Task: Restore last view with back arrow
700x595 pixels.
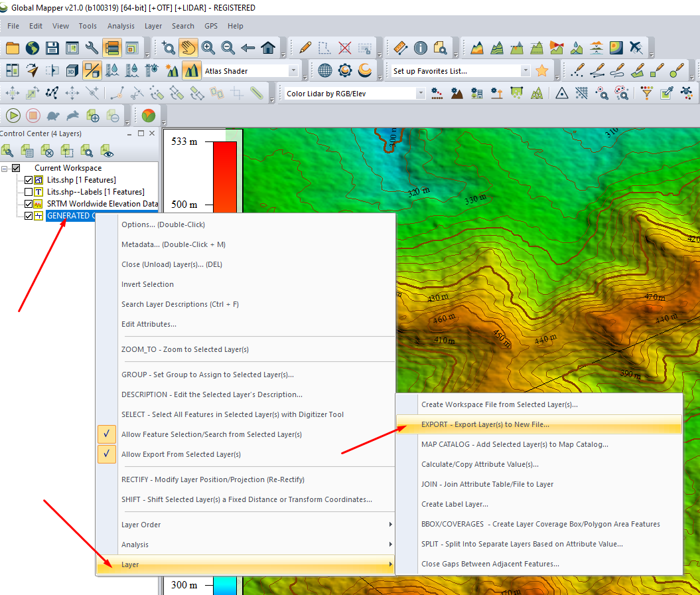Action: tap(247, 48)
